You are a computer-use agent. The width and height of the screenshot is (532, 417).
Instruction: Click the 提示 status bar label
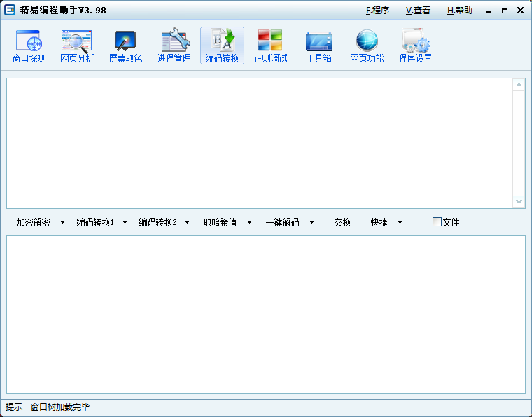coord(14,406)
